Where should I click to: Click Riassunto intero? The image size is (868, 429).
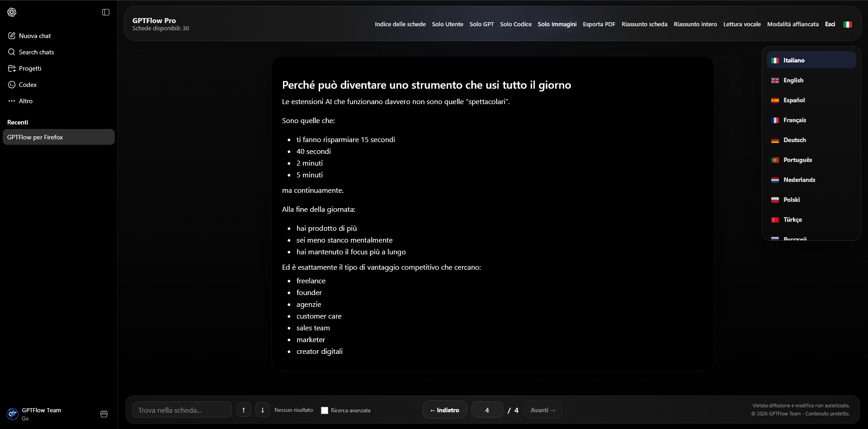pyautogui.click(x=695, y=24)
